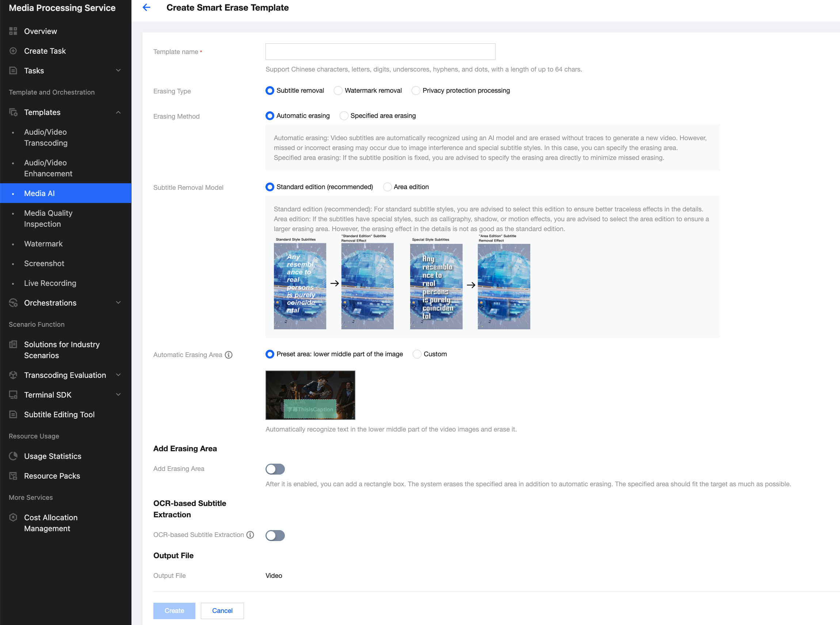Viewport: 840px width, 625px height.
Task: Click info icon beside Automatic Erasing Area
Action: [x=229, y=355]
